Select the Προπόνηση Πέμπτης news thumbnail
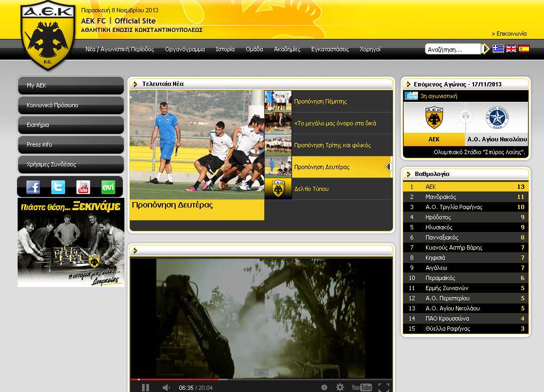Image resolution: width=544 pixels, height=392 pixels. click(x=278, y=101)
